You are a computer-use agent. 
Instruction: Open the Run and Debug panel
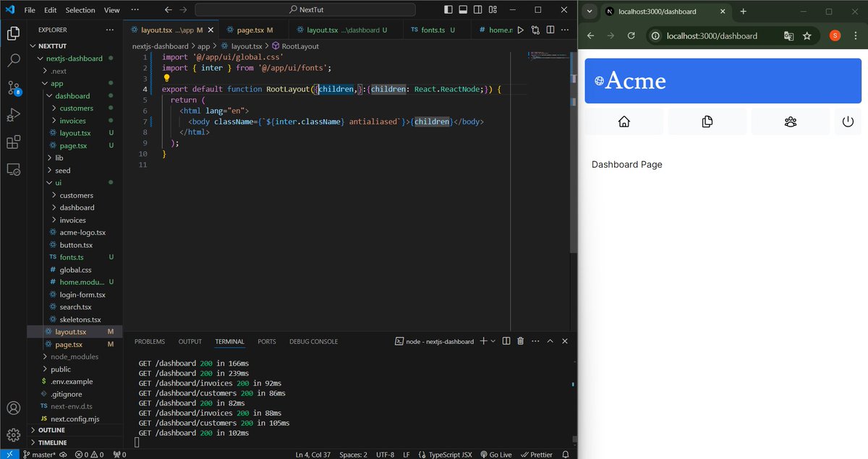click(13, 115)
